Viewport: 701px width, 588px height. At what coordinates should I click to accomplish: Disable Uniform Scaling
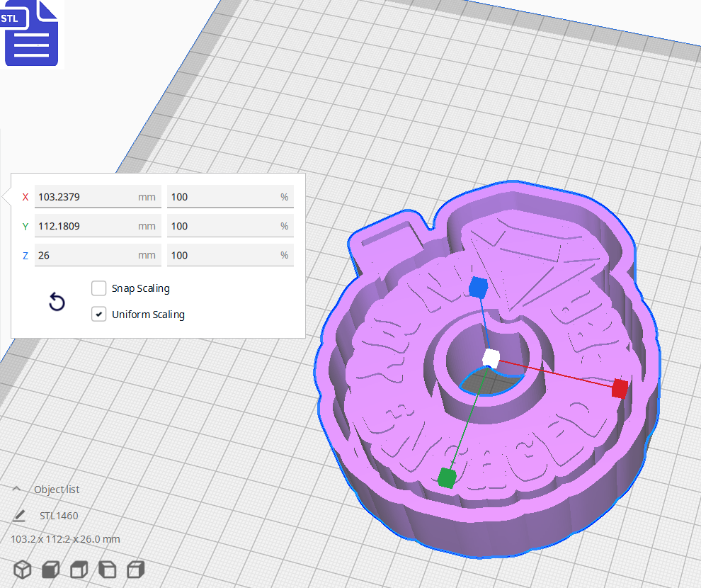click(98, 314)
